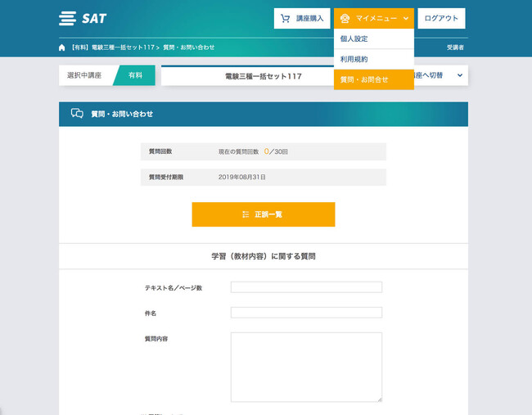Click the shopping cart icon for 講座購入
532x415 pixels.
[x=285, y=18]
